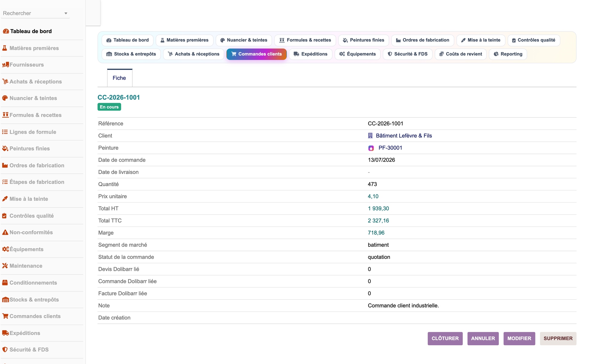The image size is (589, 364).
Task: Open Reporting in top navigation
Action: click(x=508, y=54)
